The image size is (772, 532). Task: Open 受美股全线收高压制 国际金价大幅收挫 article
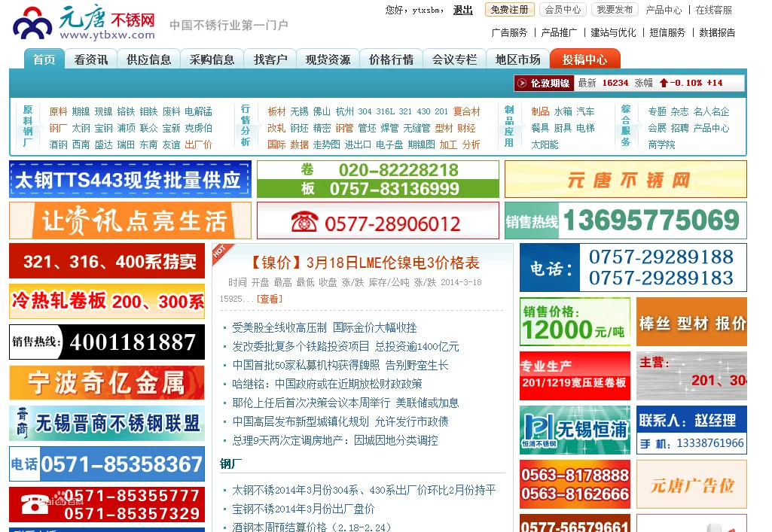click(325, 327)
